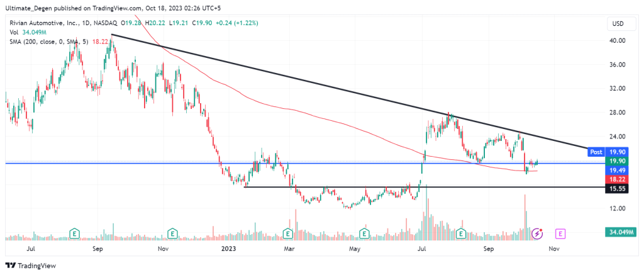Click the 2023 label on time axis
Screen dimensions: 644x275
coord(228,249)
